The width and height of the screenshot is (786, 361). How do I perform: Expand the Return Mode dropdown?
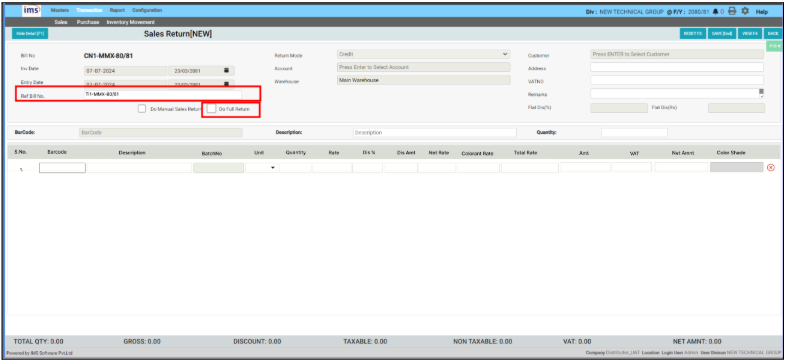[424, 54]
